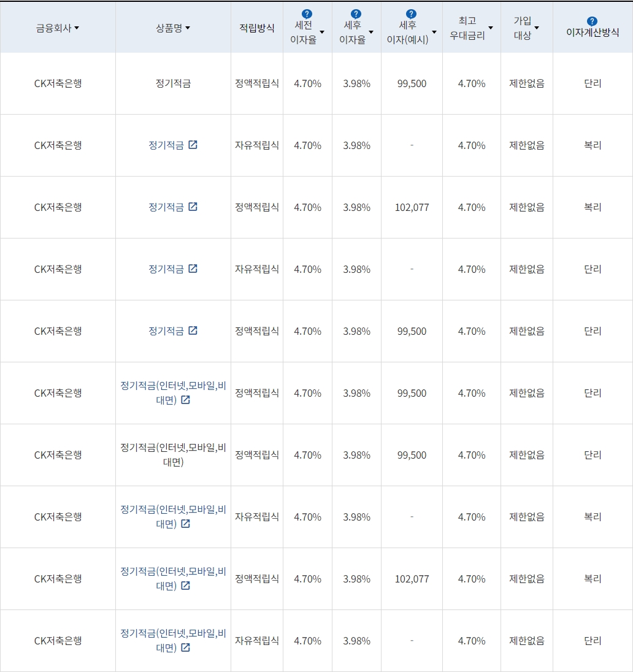
Task: Click the 최고 우대금리 sort arrow
Action: click(491, 27)
